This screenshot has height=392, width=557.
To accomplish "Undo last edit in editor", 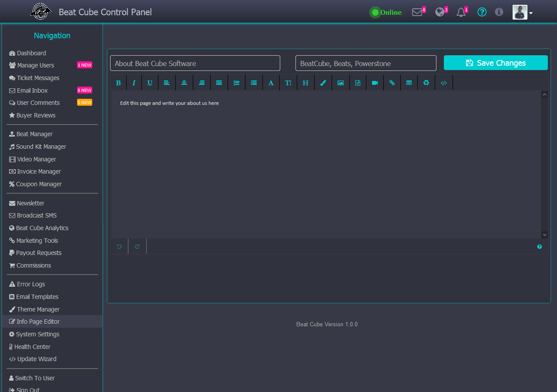I will tap(119, 246).
